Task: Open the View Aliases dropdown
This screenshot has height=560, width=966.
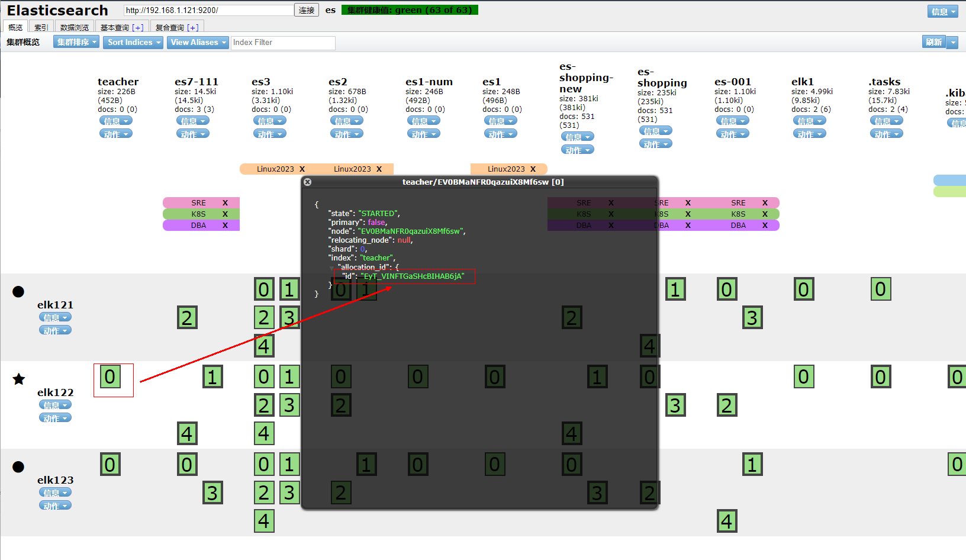Action: point(198,43)
